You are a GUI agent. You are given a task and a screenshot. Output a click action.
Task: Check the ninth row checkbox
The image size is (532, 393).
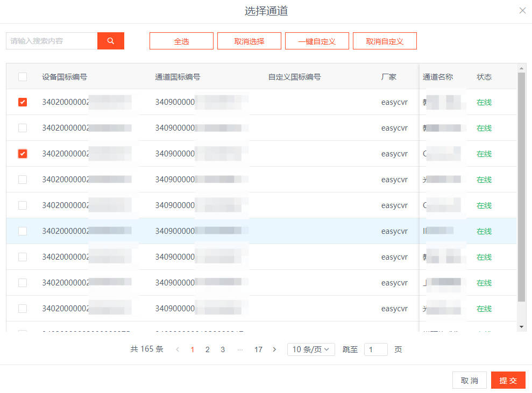23,308
